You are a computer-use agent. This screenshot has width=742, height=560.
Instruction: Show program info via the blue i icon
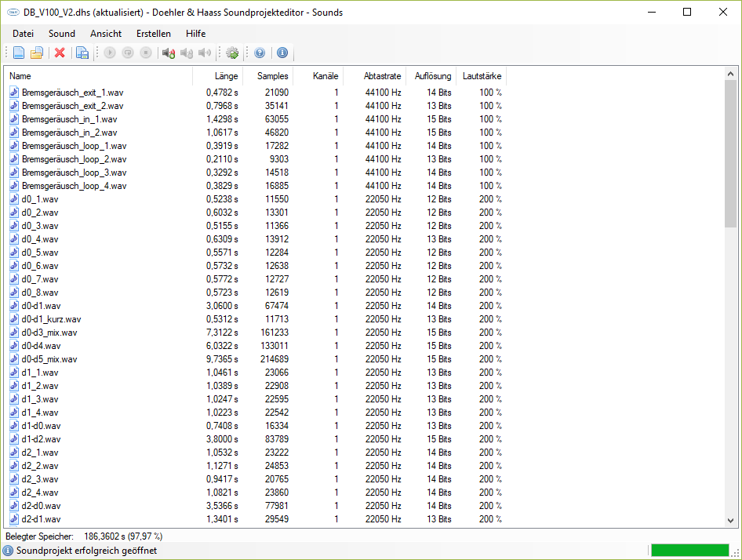[282, 53]
